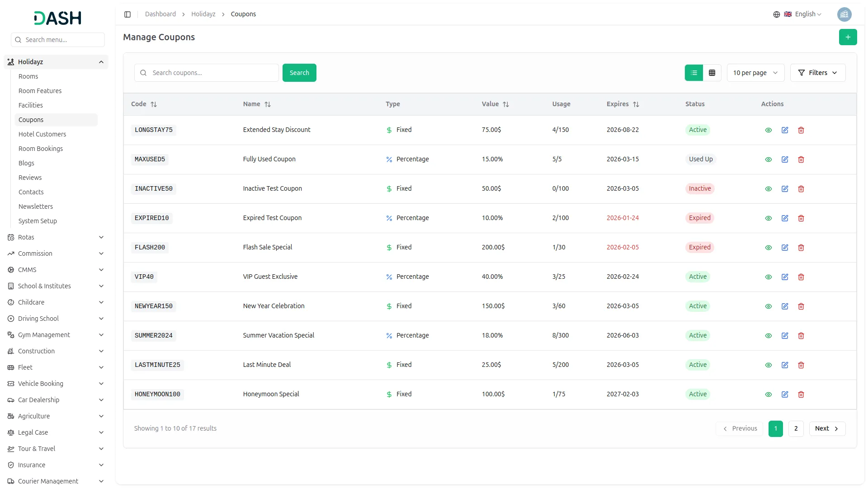Screen dimensions: 868x488
Task: Click the green Search button
Action: (x=299, y=73)
